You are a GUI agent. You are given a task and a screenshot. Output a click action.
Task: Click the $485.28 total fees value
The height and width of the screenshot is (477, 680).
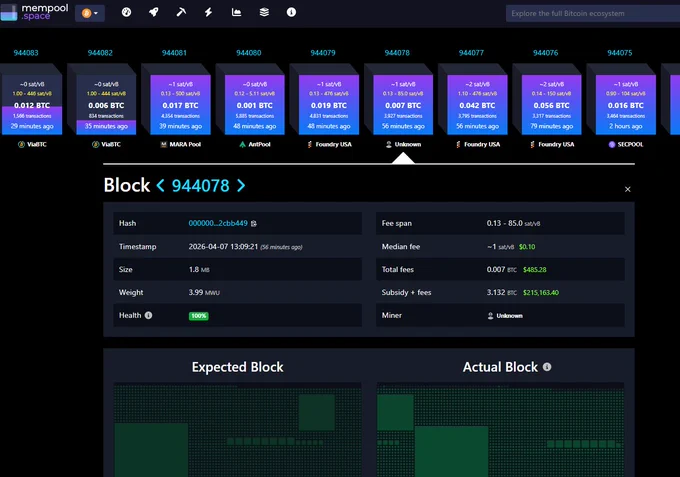click(x=534, y=270)
